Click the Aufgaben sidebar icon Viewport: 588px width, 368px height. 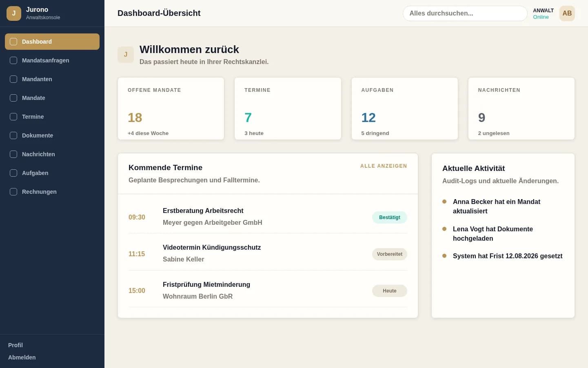tap(13, 173)
